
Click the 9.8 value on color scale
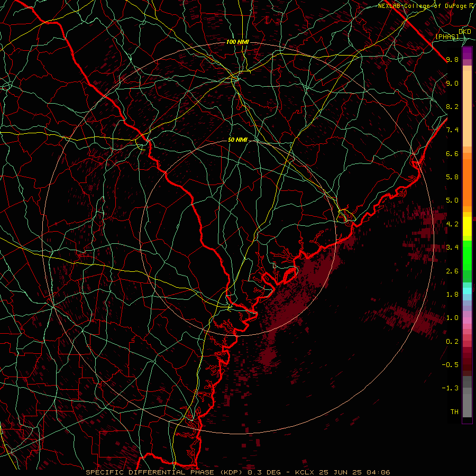coord(452,59)
